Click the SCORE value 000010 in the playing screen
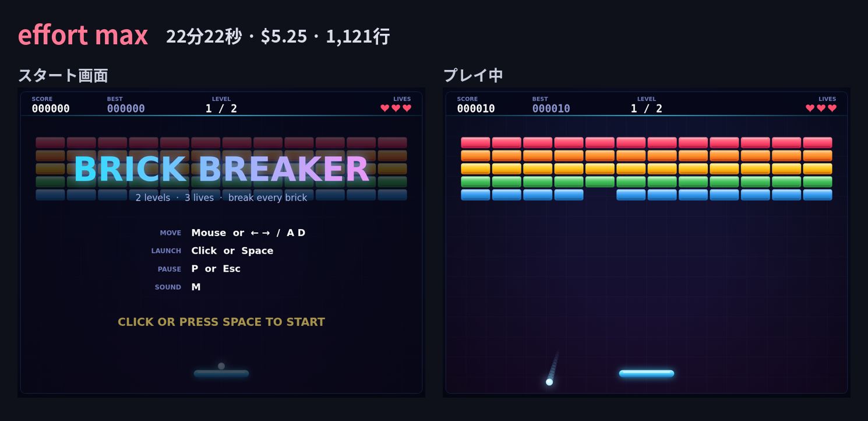This screenshot has width=868, height=421. click(476, 108)
